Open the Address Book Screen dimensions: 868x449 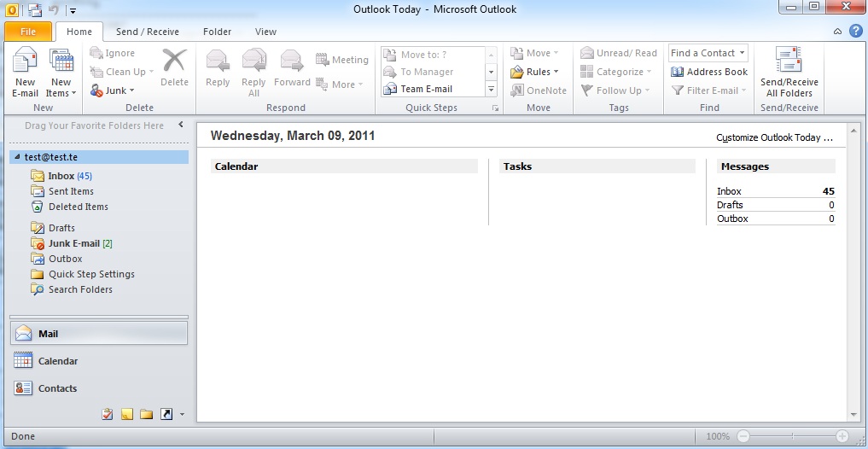(708, 72)
